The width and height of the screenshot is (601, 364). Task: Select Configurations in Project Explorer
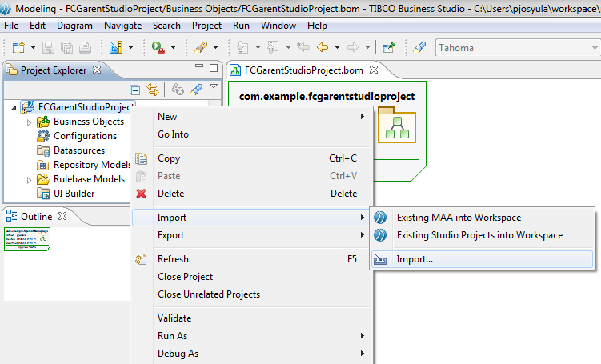(85, 136)
